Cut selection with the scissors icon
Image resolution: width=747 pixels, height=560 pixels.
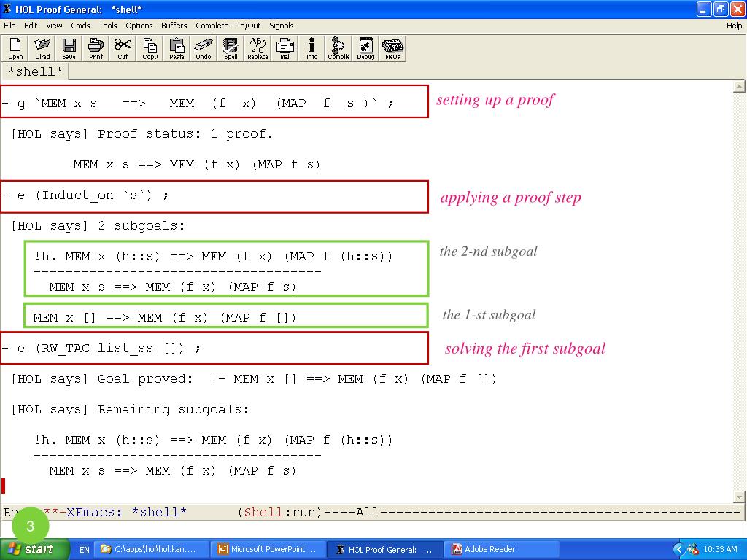click(123, 48)
